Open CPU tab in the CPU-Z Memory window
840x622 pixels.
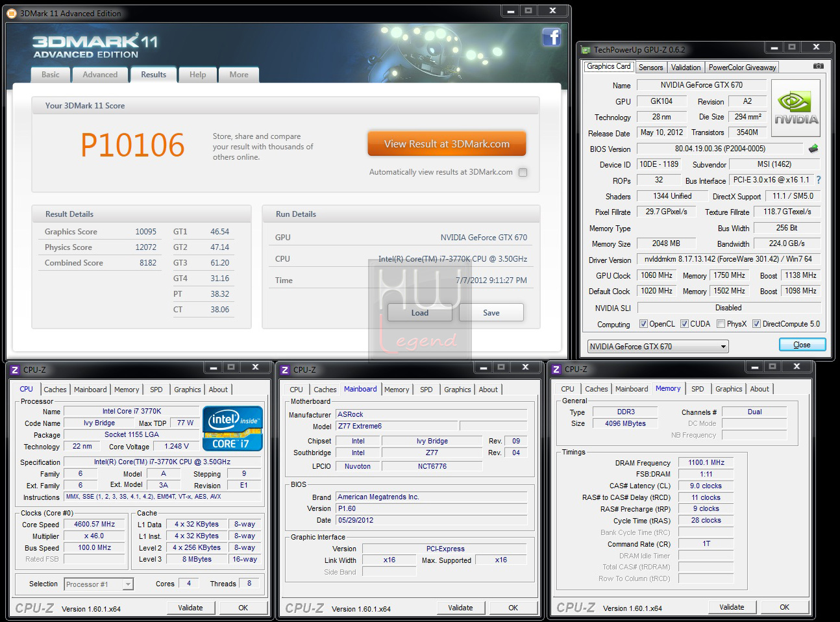(568, 389)
